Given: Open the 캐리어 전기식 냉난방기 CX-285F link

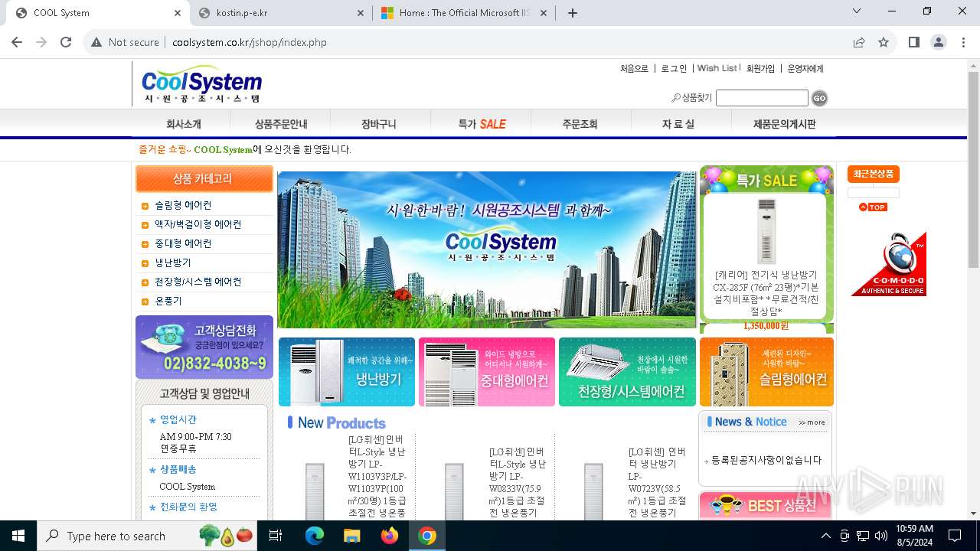Looking at the screenshot, I should 766,293.
